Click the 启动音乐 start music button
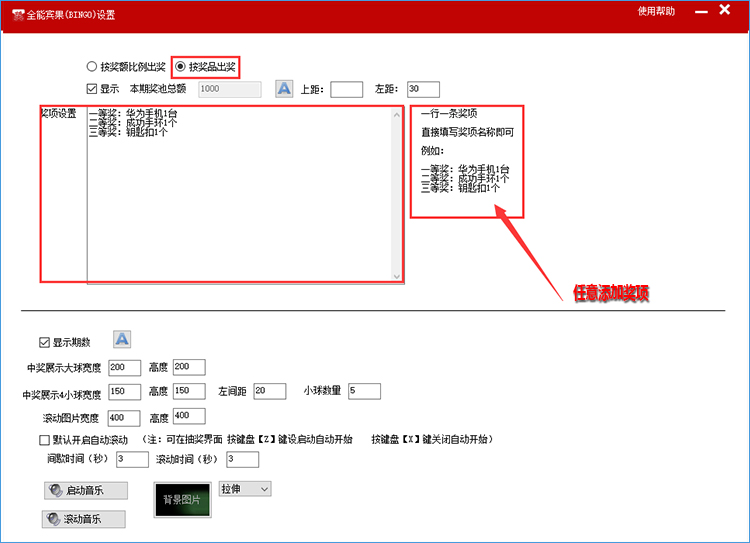This screenshot has width=750, height=543. coord(86,490)
